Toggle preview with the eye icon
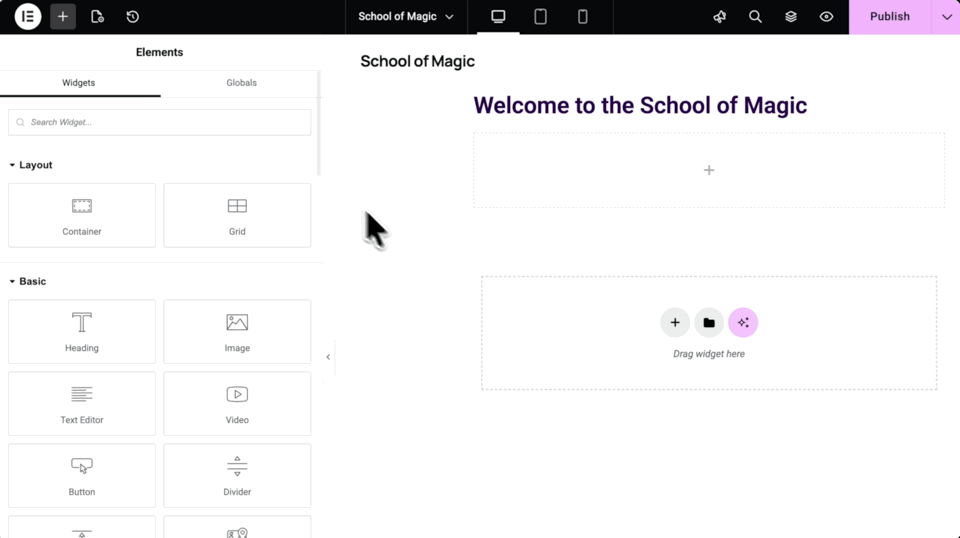The height and width of the screenshot is (538, 960). click(x=826, y=17)
